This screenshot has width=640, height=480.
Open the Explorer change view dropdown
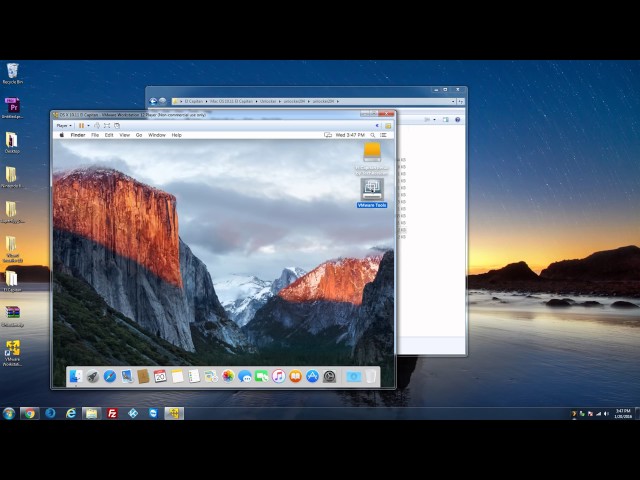(434, 120)
